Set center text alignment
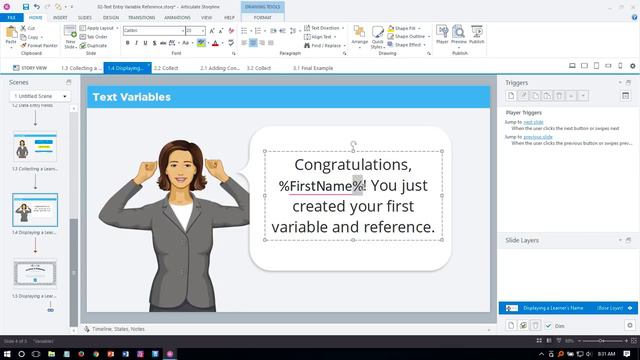640x360 pixels. 253,43
